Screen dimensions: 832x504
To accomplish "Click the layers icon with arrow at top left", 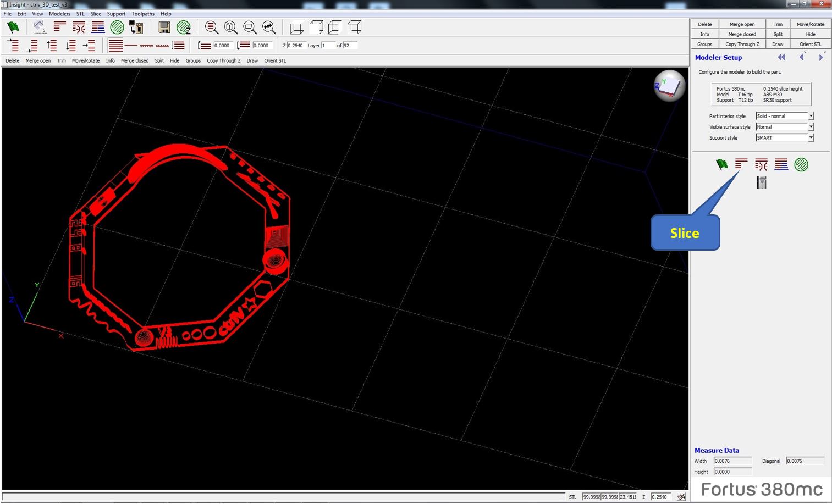I will pyautogui.click(x=13, y=45).
